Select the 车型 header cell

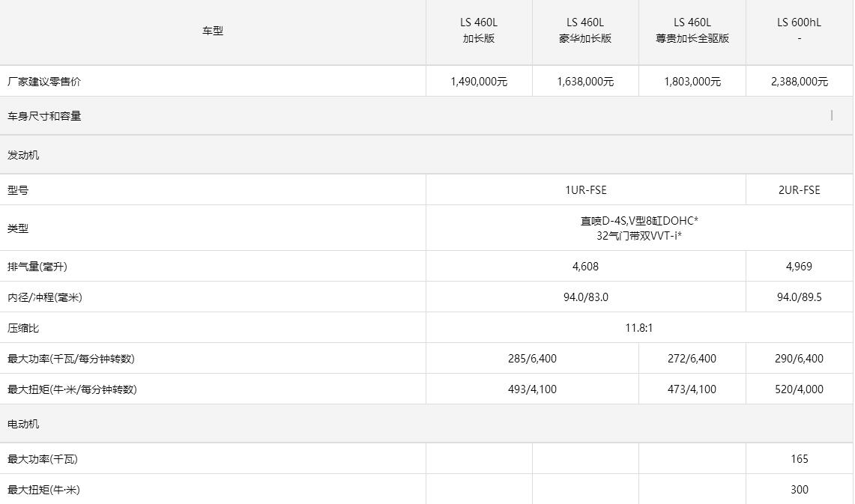coord(213,31)
